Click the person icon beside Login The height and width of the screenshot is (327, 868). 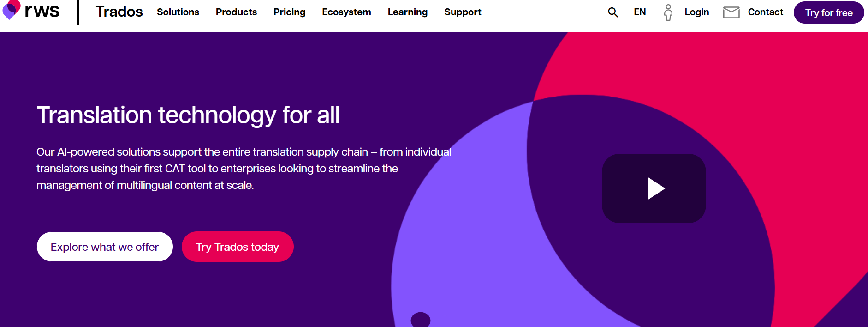(x=668, y=12)
